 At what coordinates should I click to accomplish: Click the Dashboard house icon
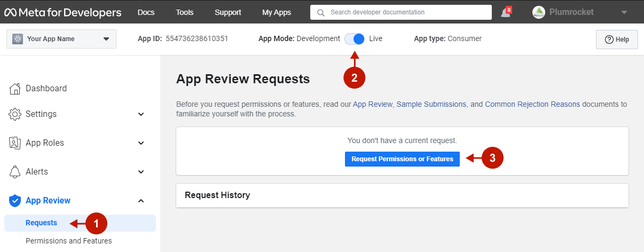coord(15,89)
